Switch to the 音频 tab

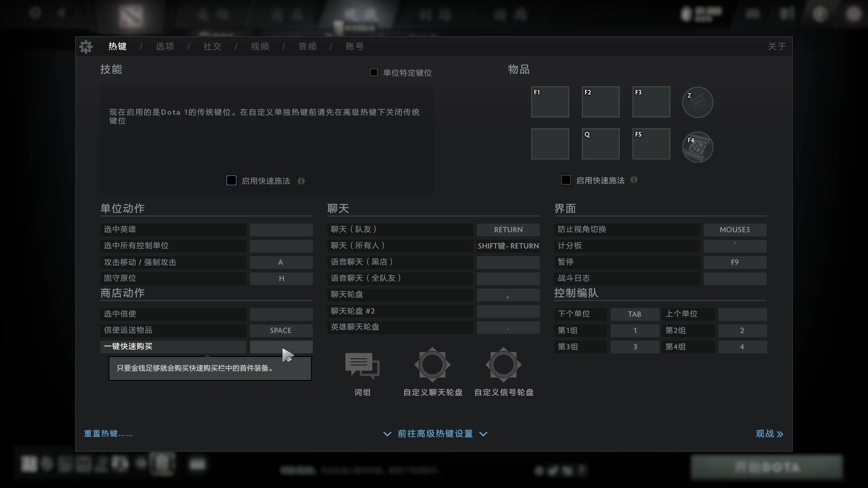point(307,46)
